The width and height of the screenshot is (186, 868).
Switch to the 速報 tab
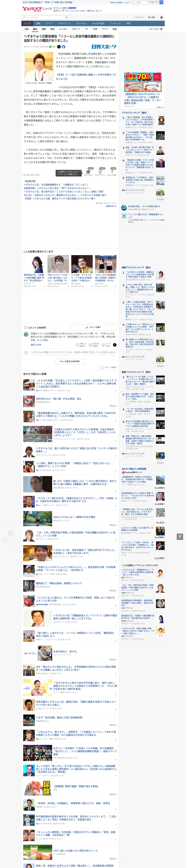38,24
